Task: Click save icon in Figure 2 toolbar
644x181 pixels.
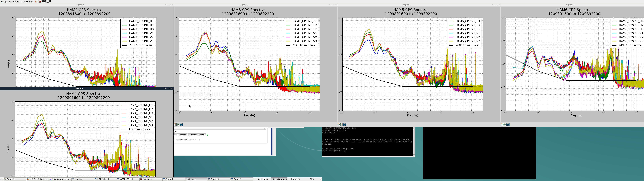Action: (182, 124)
